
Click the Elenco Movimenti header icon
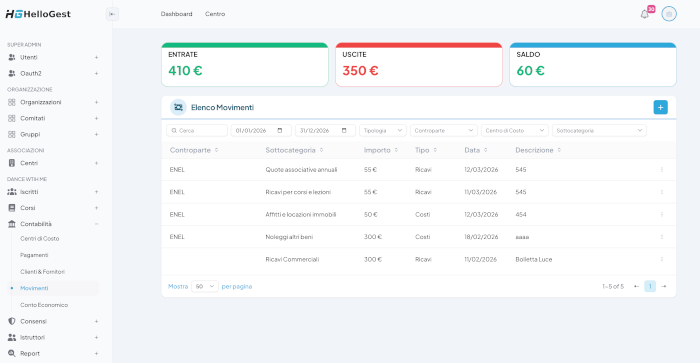point(178,107)
